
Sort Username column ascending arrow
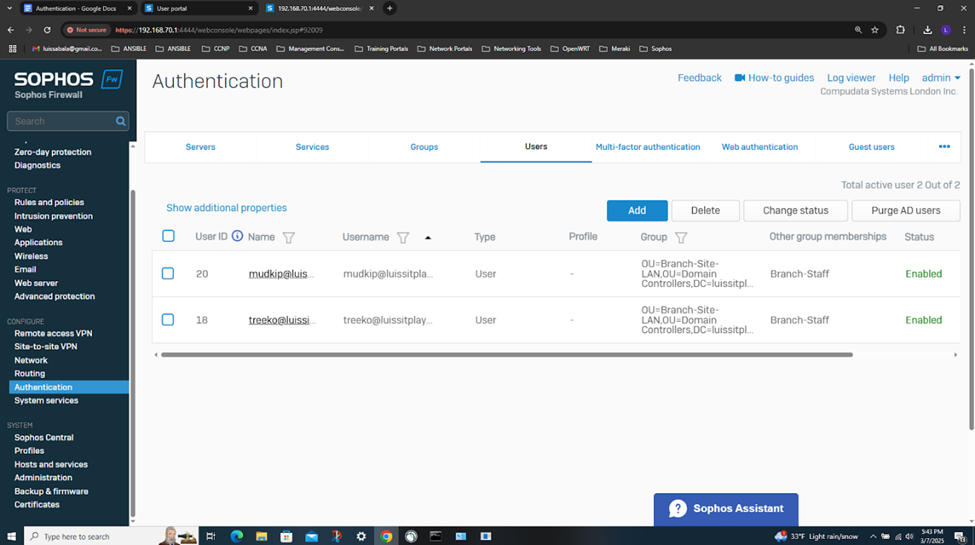tap(428, 238)
